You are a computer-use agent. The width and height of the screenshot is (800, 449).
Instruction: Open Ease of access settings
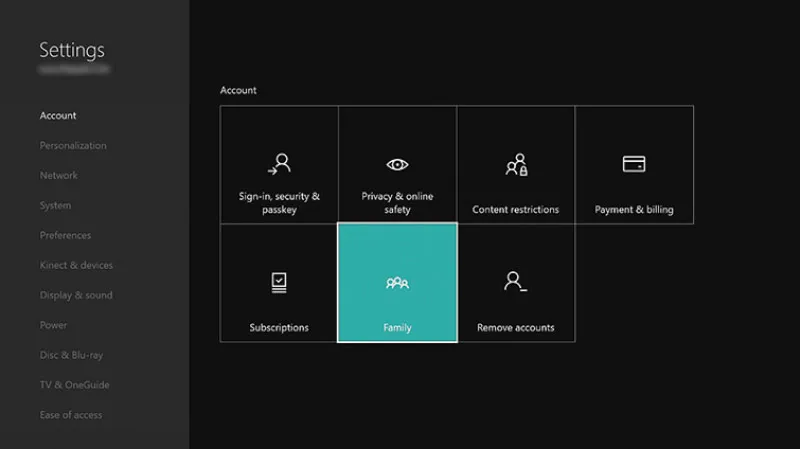(x=71, y=416)
